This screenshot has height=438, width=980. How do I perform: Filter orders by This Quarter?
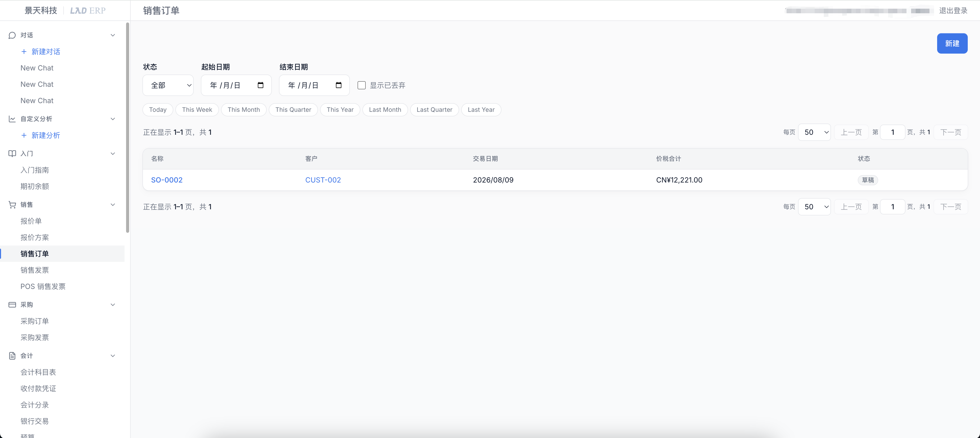(293, 110)
